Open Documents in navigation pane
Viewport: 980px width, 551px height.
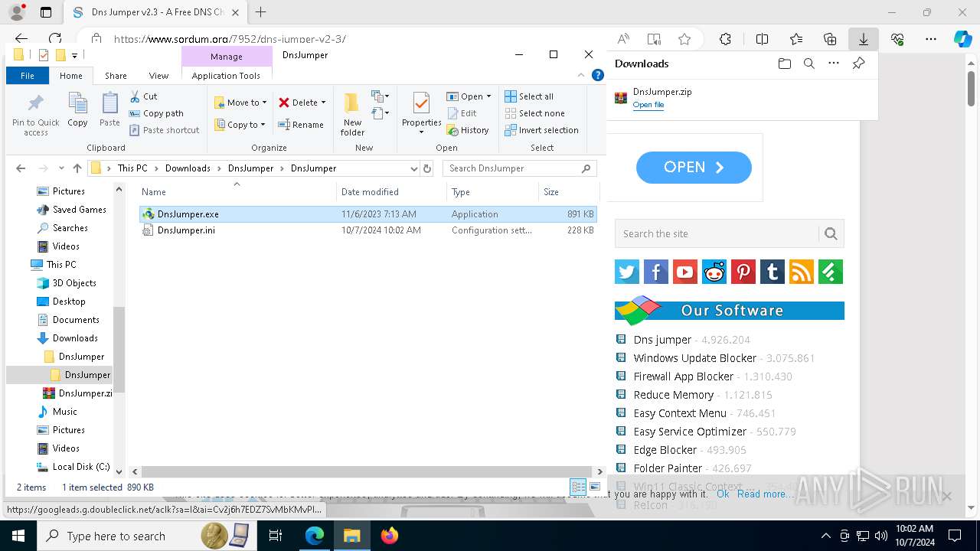click(76, 320)
